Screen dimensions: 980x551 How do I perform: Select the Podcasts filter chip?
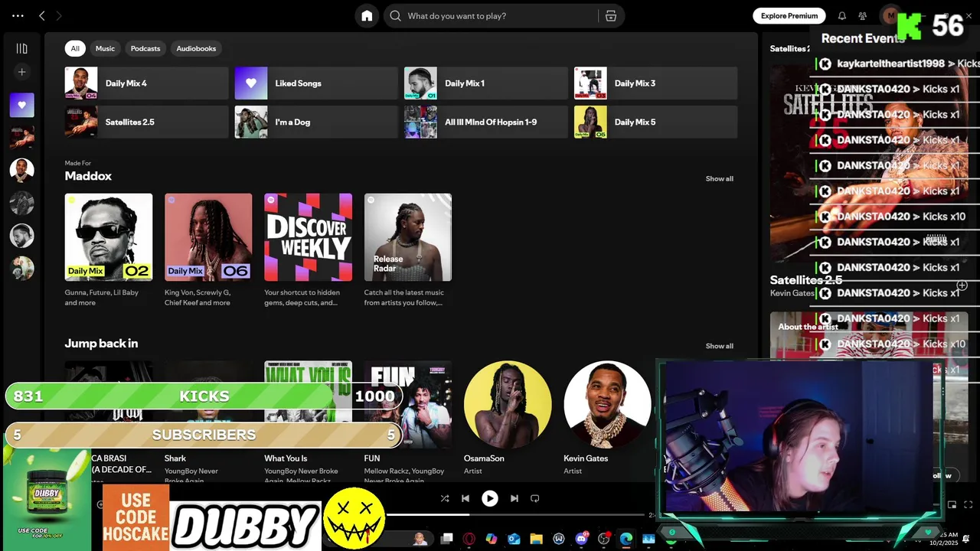pos(145,48)
